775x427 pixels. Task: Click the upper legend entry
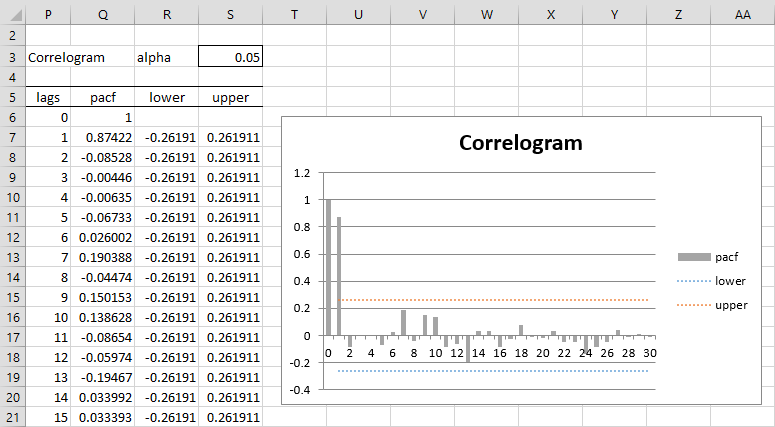[712, 305]
